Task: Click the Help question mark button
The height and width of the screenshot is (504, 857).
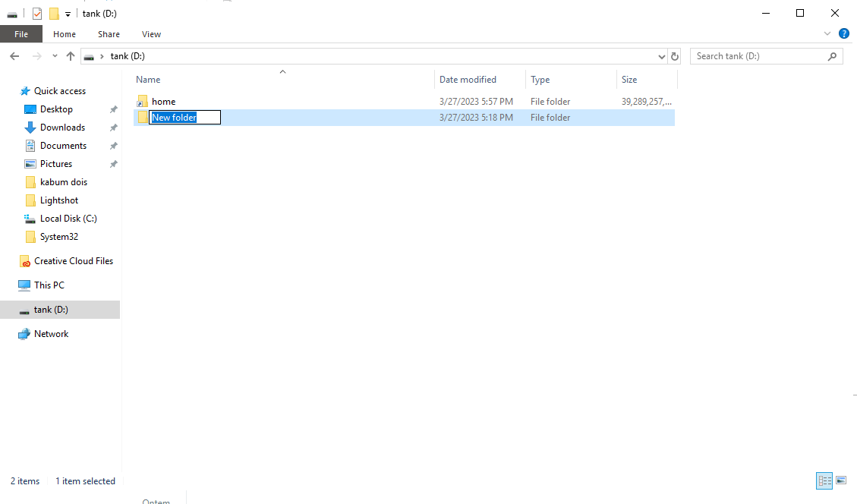Action: tap(844, 33)
